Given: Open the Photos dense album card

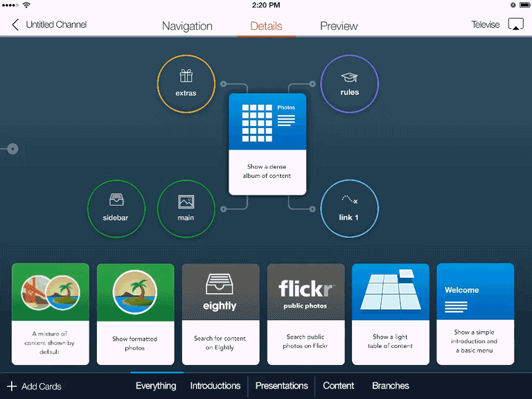Looking at the screenshot, I should point(267,145).
